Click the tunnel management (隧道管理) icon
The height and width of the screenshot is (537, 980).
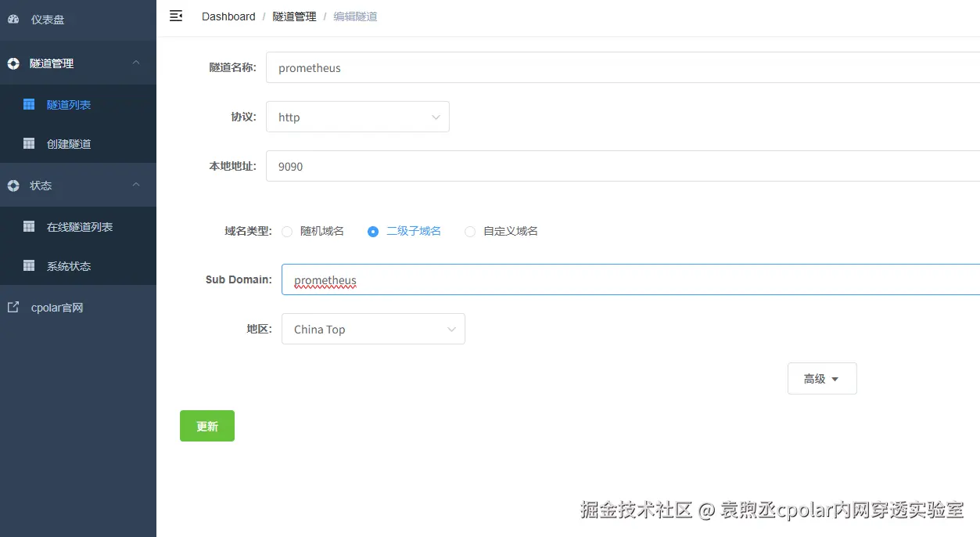(x=13, y=63)
